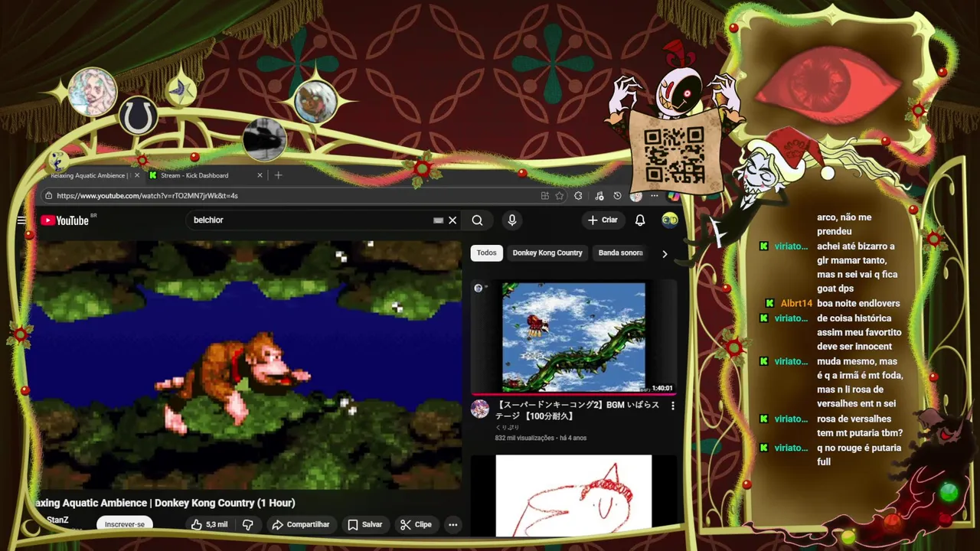Select the Banda sonora chip
980x551 pixels.
tap(620, 253)
